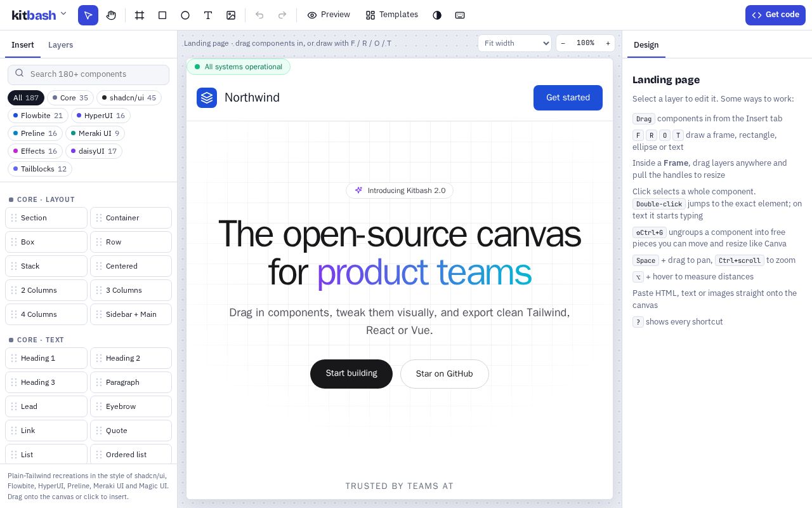The image size is (812, 508).
Task: Click the Star on GitHub button
Action: [445, 374]
